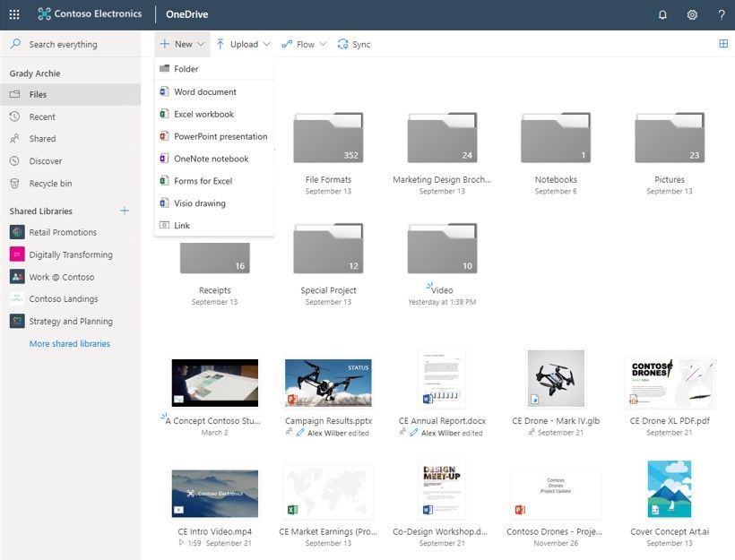Open the Strategy and Planning label

pos(71,321)
